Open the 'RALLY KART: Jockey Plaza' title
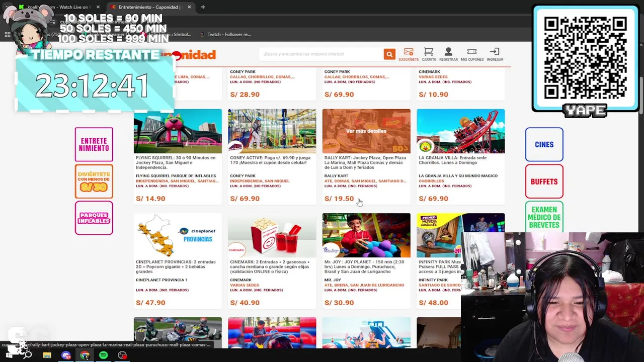Viewport: 644px width, 362px height. (365, 162)
